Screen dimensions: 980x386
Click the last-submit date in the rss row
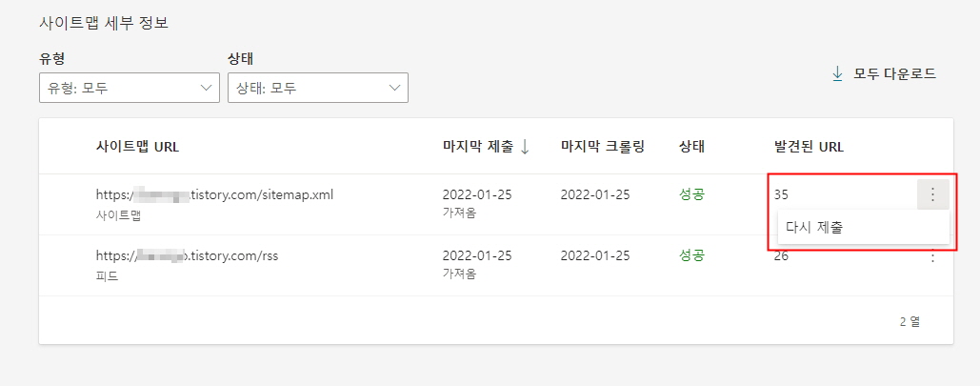point(477,255)
